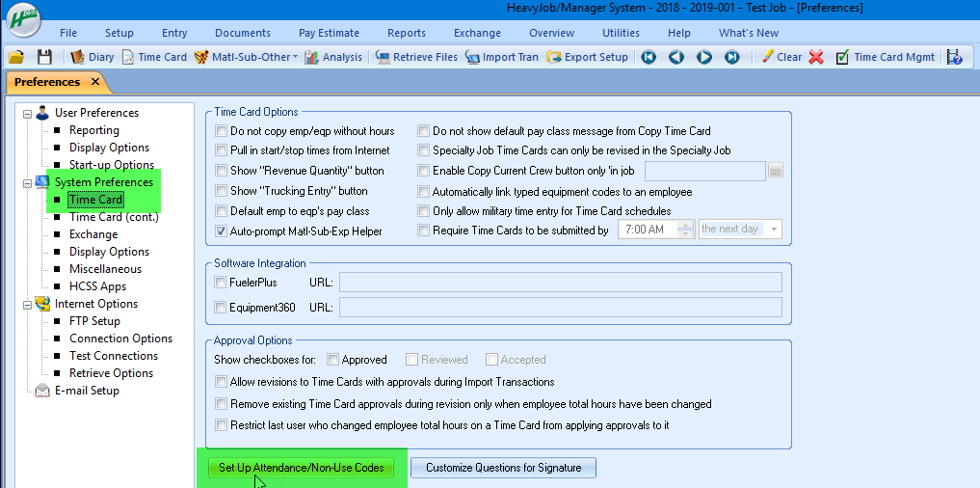Select Time Card (cont.) tree item
The width and height of the screenshot is (980, 488).
[x=114, y=217]
